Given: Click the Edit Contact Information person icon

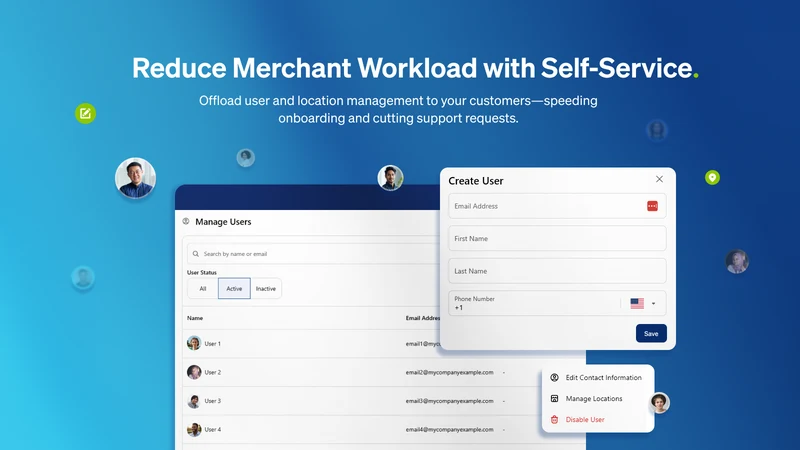Looking at the screenshot, I should pyautogui.click(x=555, y=378).
